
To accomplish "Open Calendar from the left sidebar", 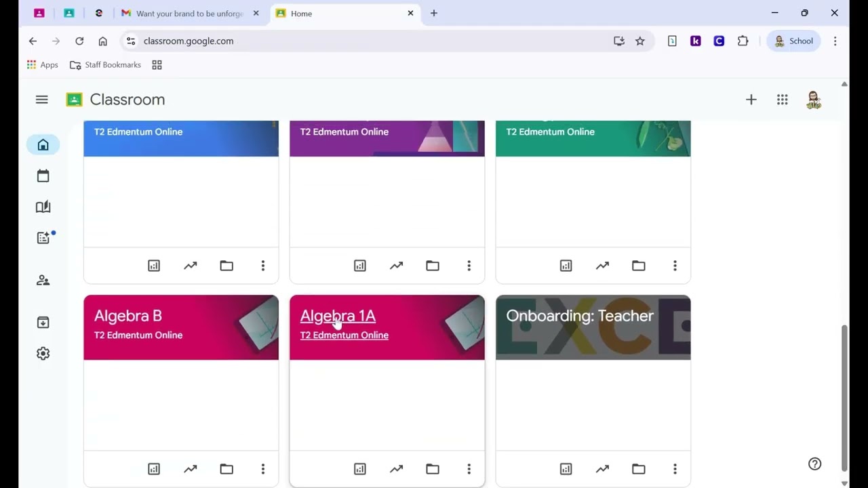I will pos(43,176).
